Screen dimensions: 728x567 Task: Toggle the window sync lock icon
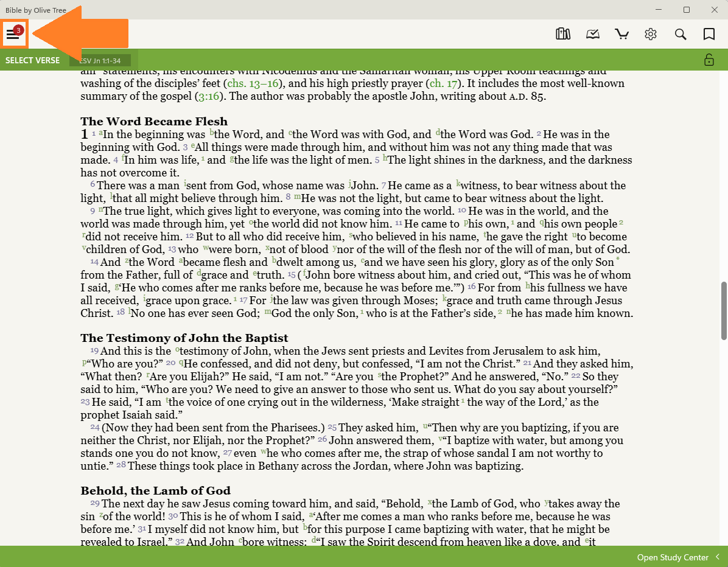click(709, 60)
